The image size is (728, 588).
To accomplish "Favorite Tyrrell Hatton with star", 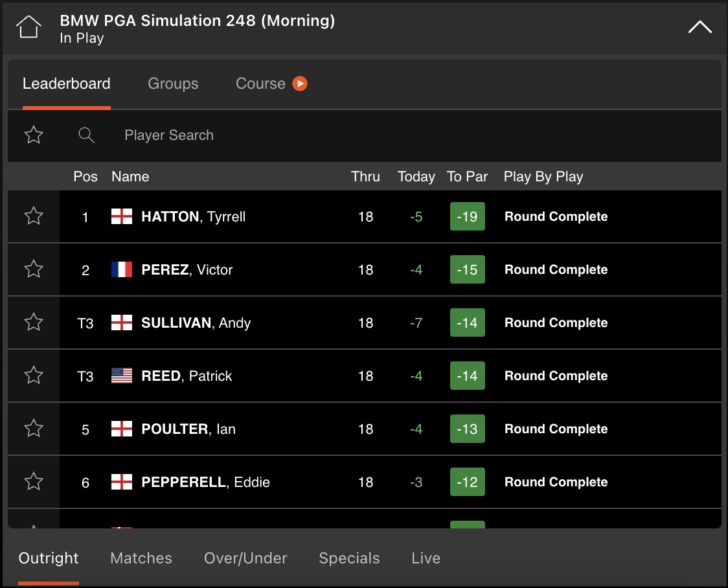I will (x=34, y=216).
